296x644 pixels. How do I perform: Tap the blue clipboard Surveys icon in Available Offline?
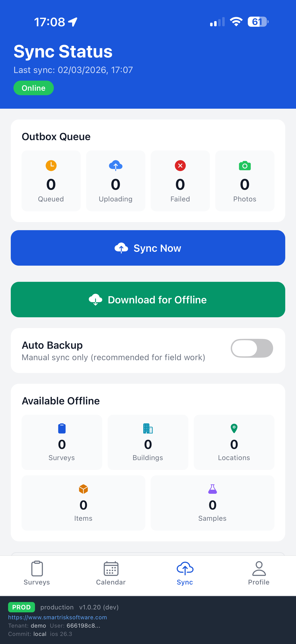coord(62,428)
